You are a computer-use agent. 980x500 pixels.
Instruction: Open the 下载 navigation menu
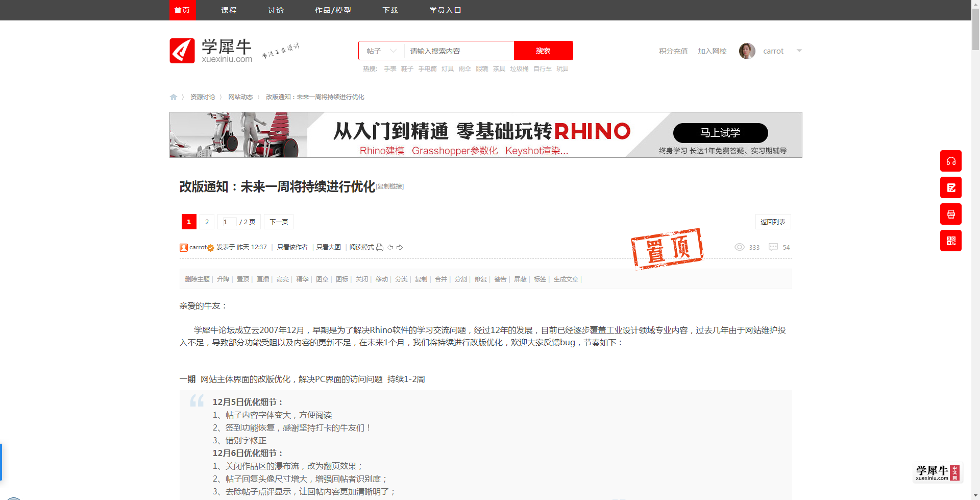(390, 10)
